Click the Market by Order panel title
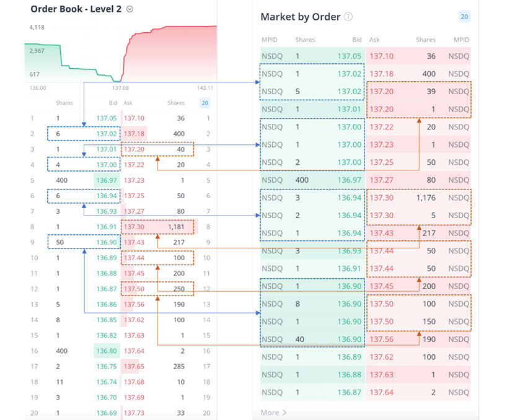Image resolution: width=515 pixels, height=420 pixels. point(300,17)
